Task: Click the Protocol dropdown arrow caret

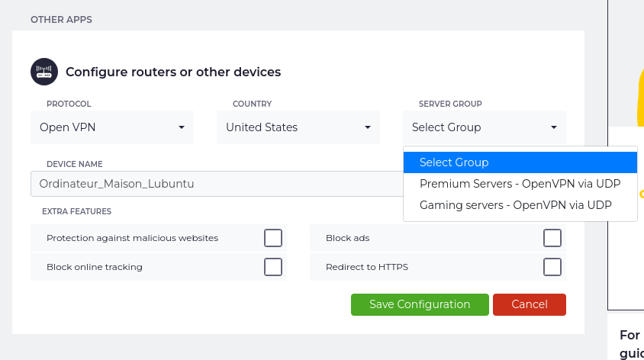Action: [182, 127]
